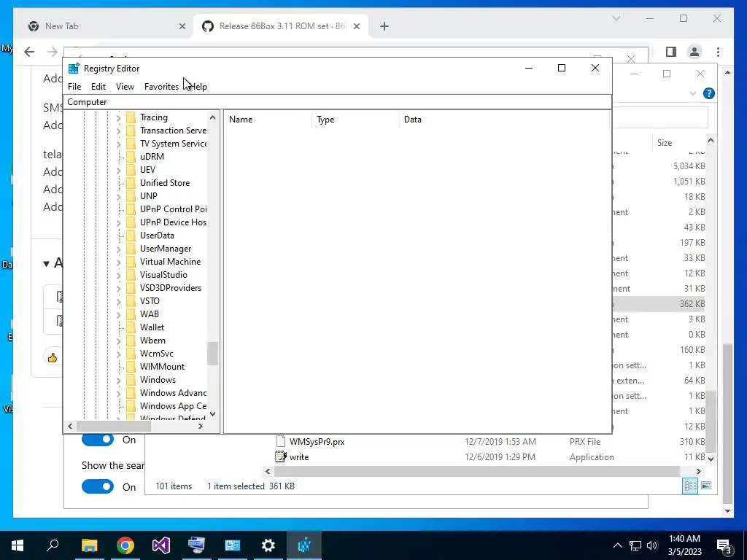Click the tree horizontal scroll right arrow
The width and height of the screenshot is (747, 560).
(x=201, y=426)
